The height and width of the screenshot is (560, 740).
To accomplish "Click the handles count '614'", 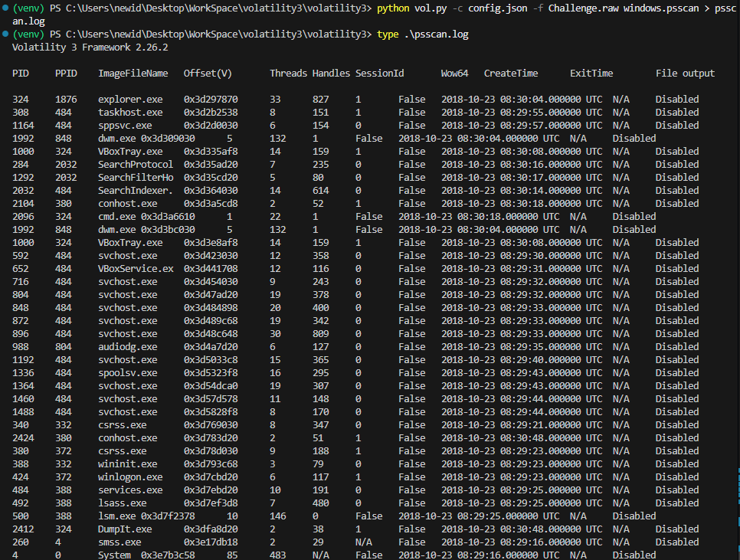I will point(320,191).
